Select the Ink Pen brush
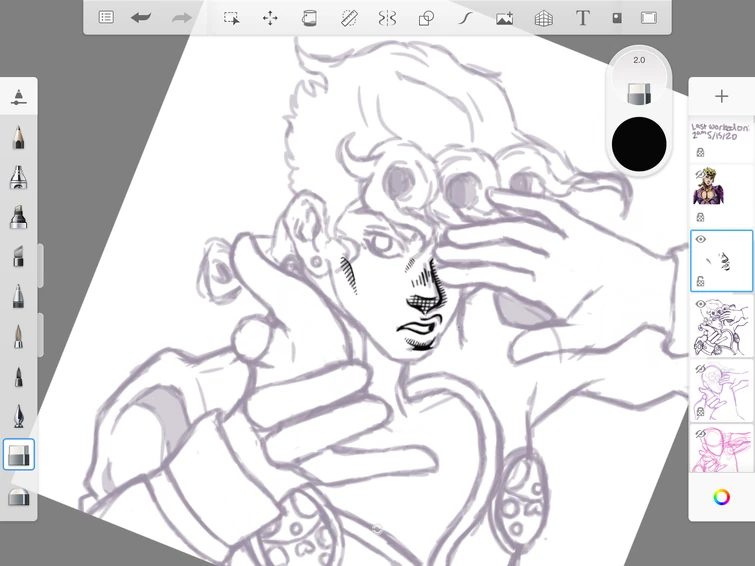755x566 pixels. pos(18,377)
